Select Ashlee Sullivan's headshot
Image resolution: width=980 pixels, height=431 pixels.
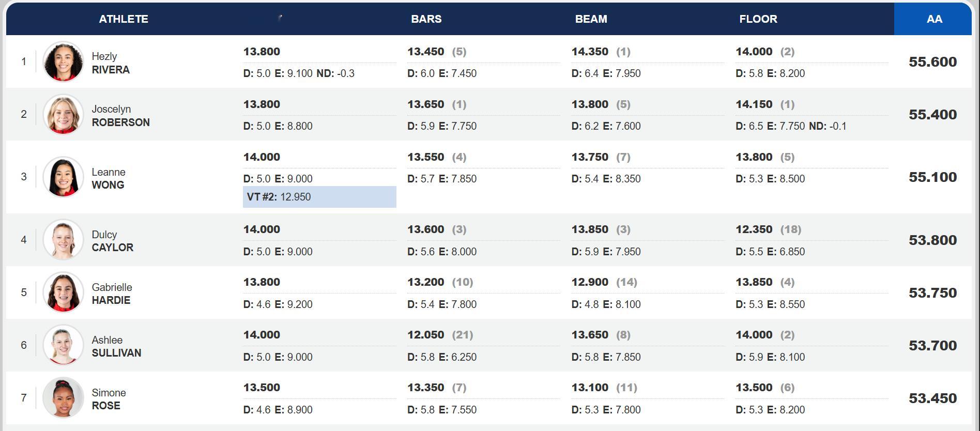63,345
